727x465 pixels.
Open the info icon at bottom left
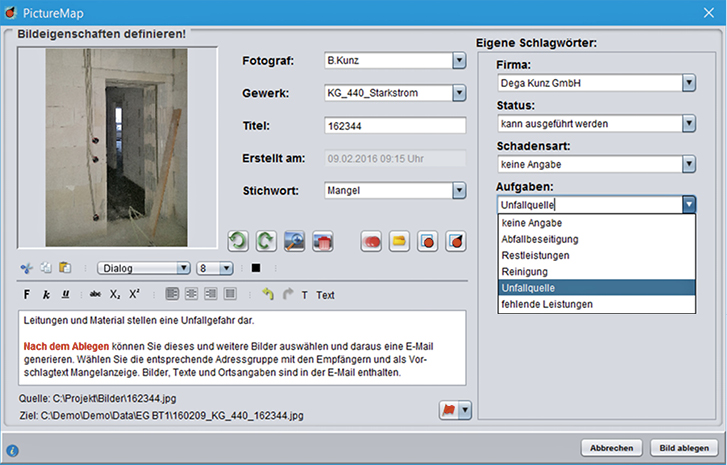(13, 451)
